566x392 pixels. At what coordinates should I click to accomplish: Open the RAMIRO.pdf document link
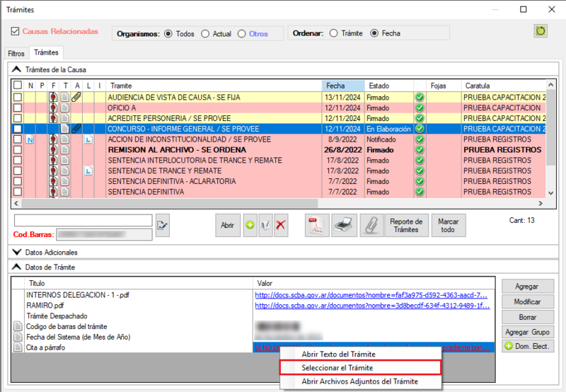[372, 306]
